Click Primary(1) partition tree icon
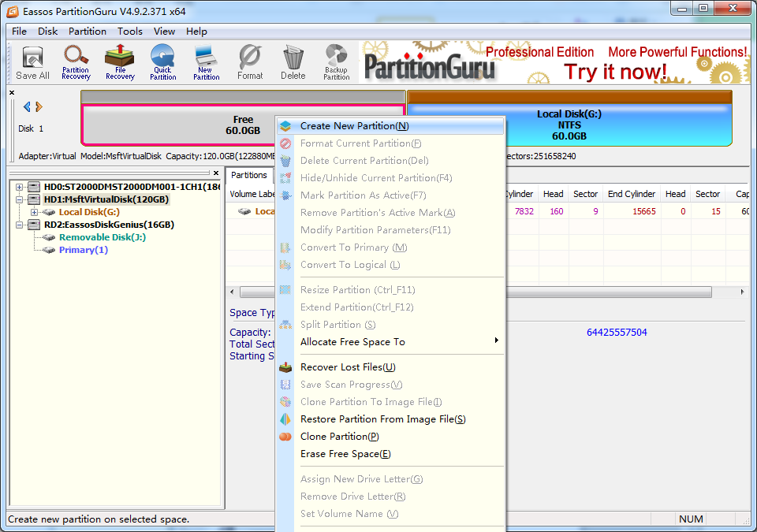757x532 pixels. 49,250
